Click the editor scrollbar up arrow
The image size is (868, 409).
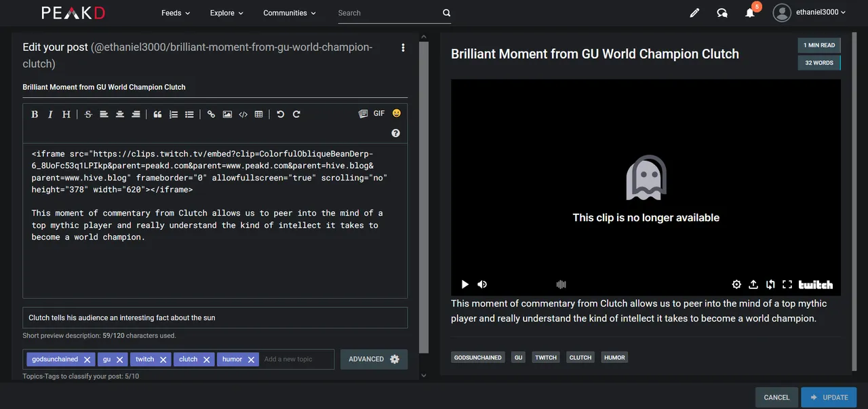(424, 36)
